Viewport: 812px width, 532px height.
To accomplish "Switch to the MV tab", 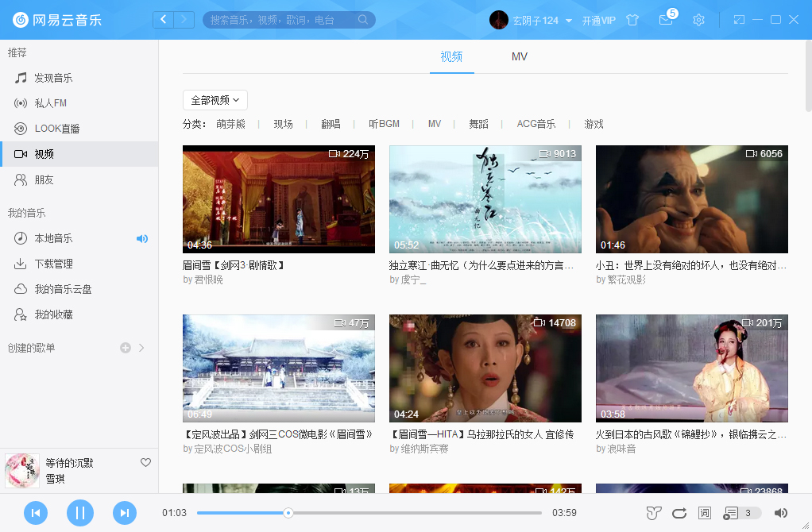I will pyautogui.click(x=520, y=56).
